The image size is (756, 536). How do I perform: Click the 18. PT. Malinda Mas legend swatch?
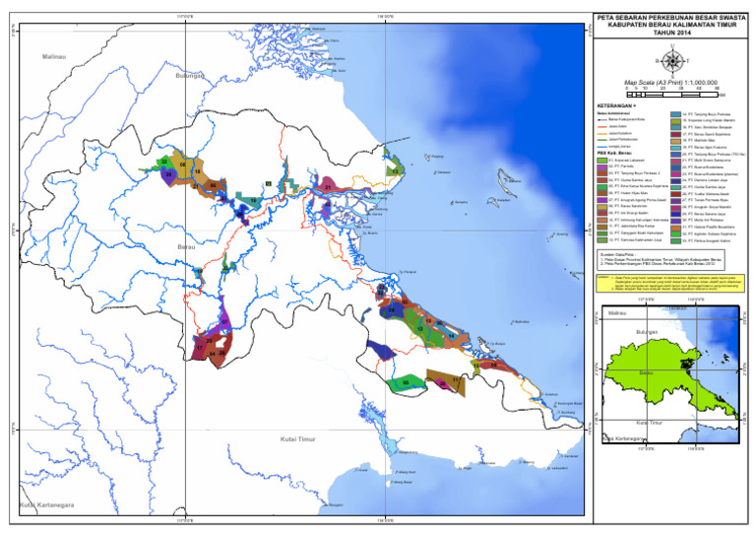tap(673, 142)
